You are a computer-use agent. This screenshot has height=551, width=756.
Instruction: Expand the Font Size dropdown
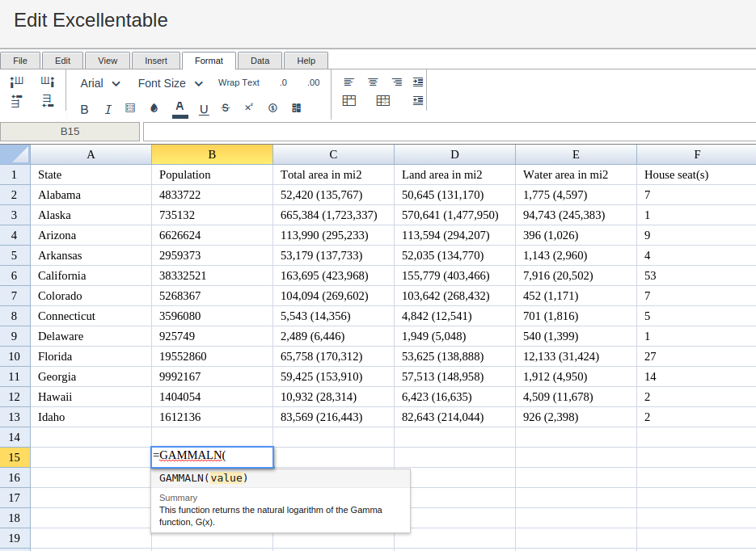[171, 83]
